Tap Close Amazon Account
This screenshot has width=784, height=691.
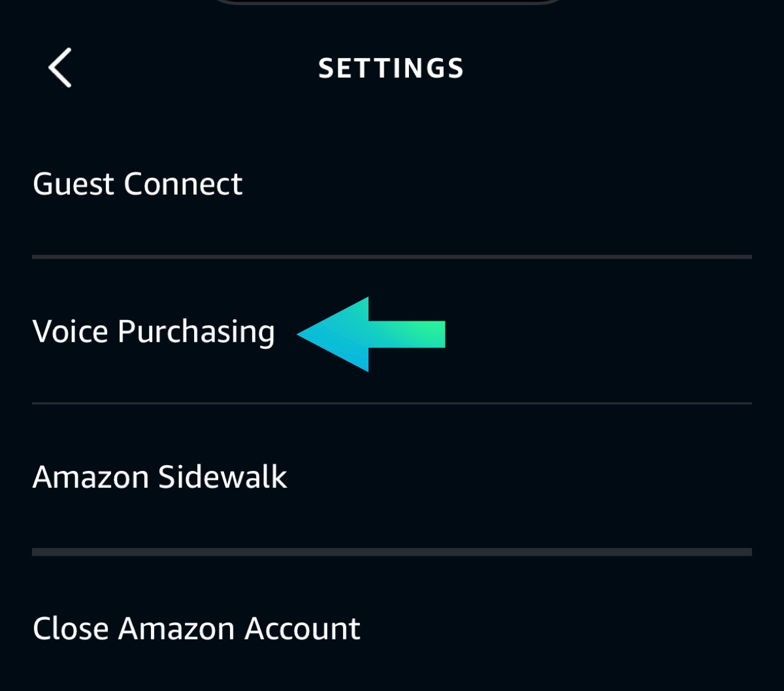pos(196,628)
